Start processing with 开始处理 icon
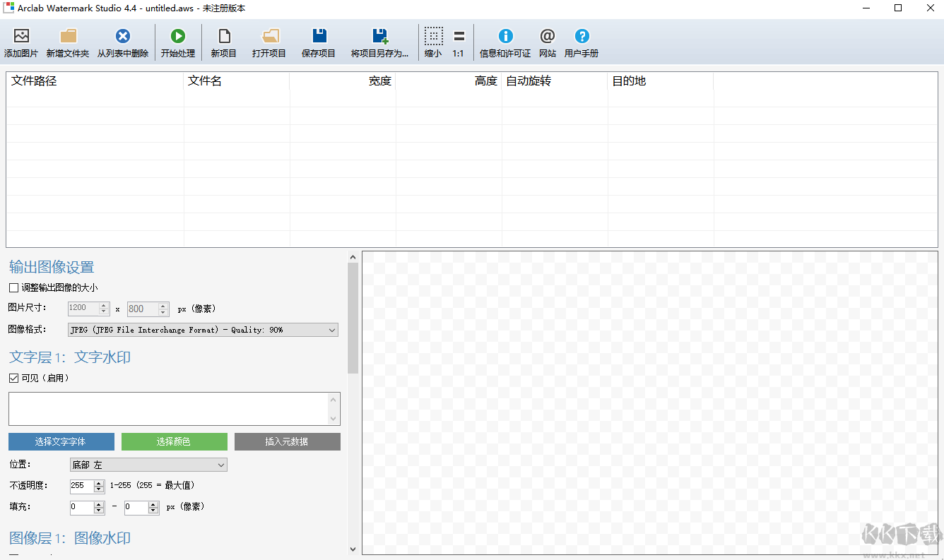The width and height of the screenshot is (944, 560). tap(177, 37)
